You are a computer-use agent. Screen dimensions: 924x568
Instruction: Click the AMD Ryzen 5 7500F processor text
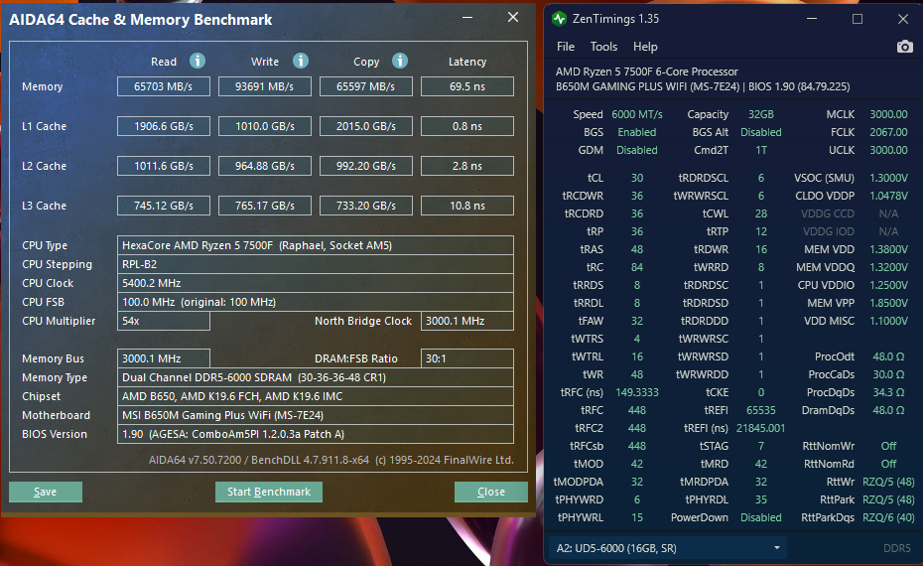pyautogui.click(x=646, y=71)
